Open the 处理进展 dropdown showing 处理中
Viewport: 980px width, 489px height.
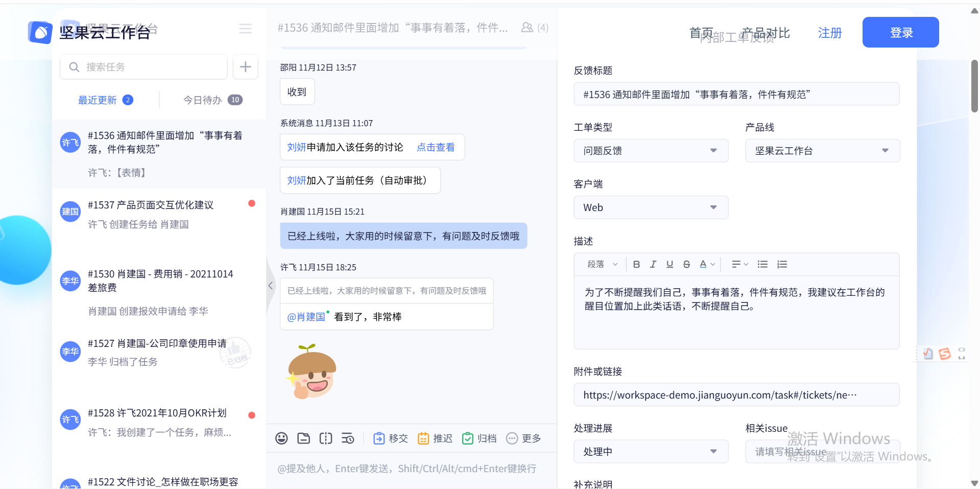pyautogui.click(x=651, y=452)
